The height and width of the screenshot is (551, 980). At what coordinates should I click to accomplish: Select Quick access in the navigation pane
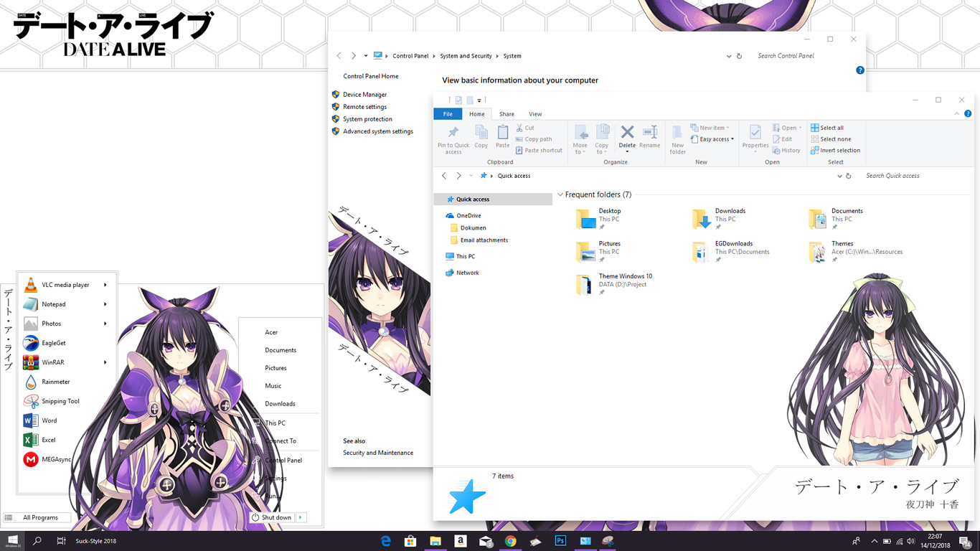tap(494, 199)
